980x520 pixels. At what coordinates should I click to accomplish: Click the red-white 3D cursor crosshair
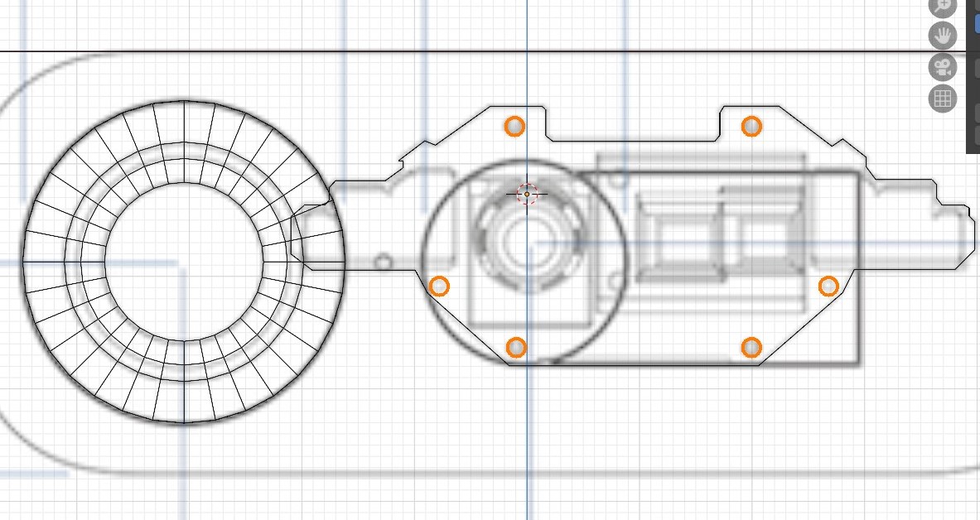pyautogui.click(x=527, y=195)
